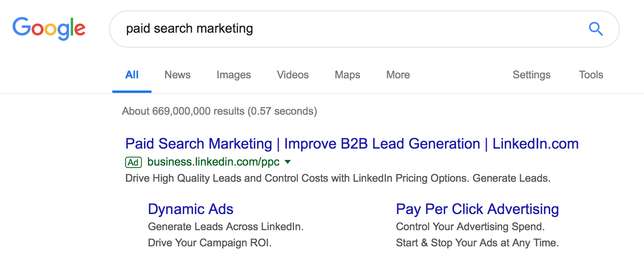Click the Tools button

pyautogui.click(x=591, y=75)
